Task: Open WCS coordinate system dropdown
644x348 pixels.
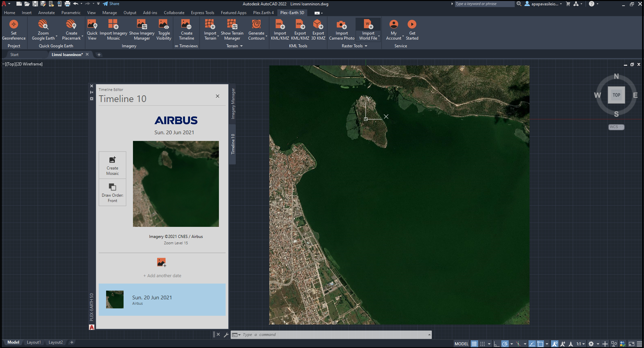Action: pos(616,127)
